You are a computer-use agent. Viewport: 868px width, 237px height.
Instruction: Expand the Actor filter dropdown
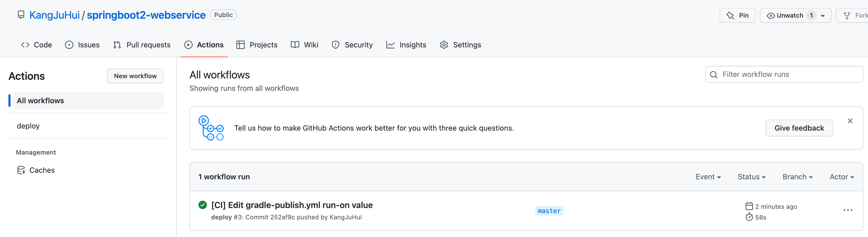pos(841,177)
